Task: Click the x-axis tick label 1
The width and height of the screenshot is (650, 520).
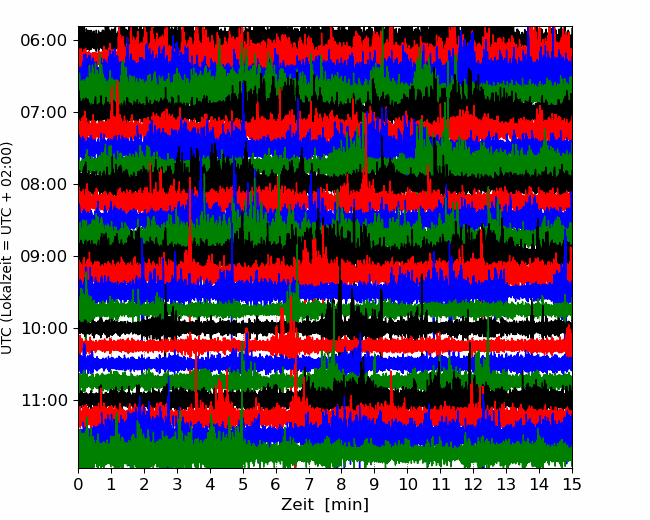Action: [x=111, y=484]
